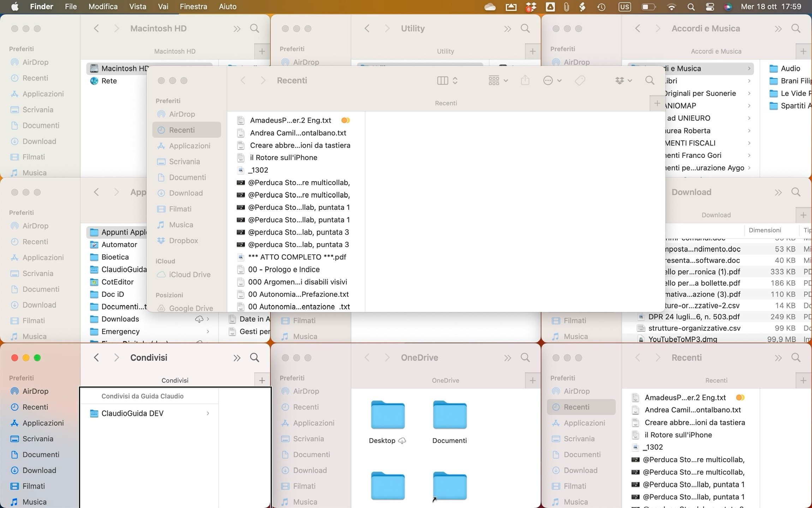812x508 pixels.
Task: Expand the DOCUMENTI FISCALI row in Accordi e Musica
Action: point(749,143)
